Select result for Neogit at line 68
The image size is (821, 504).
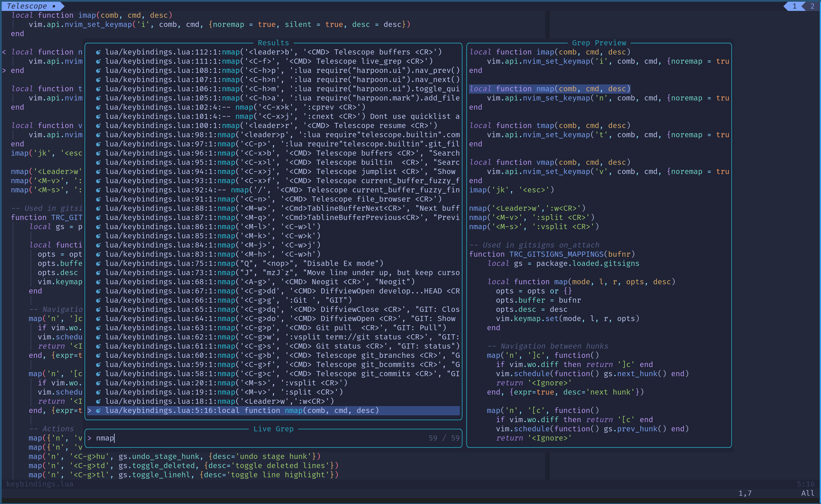(x=274, y=282)
